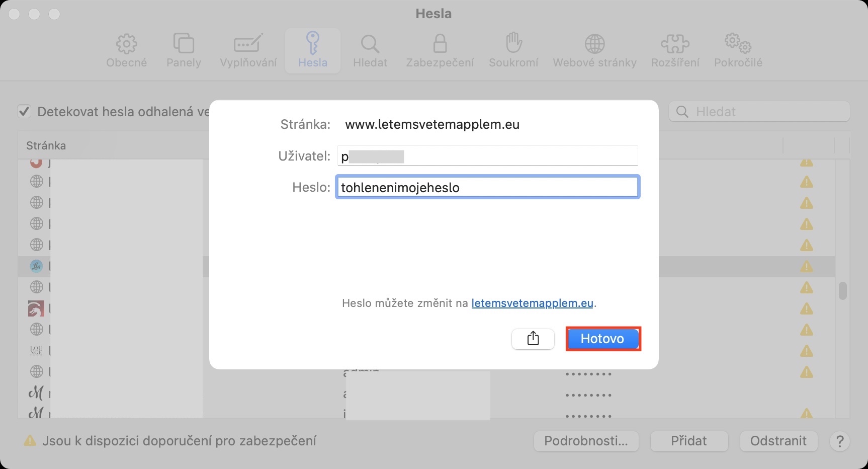Switch to the Soukromí hand tab
The height and width of the screenshot is (469, 868).
tap(513, 51)
